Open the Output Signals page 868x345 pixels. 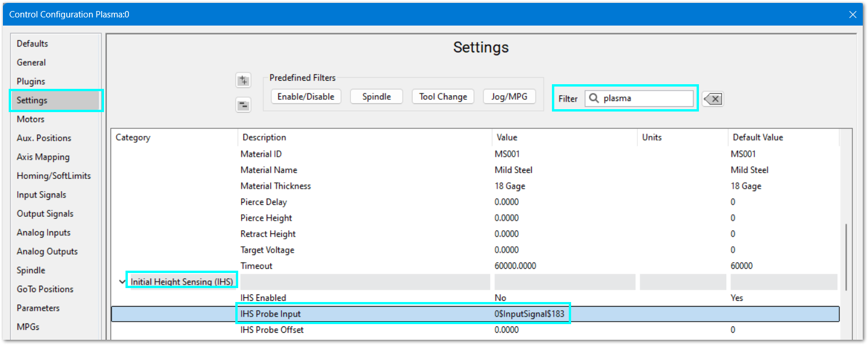click(45, 214)
